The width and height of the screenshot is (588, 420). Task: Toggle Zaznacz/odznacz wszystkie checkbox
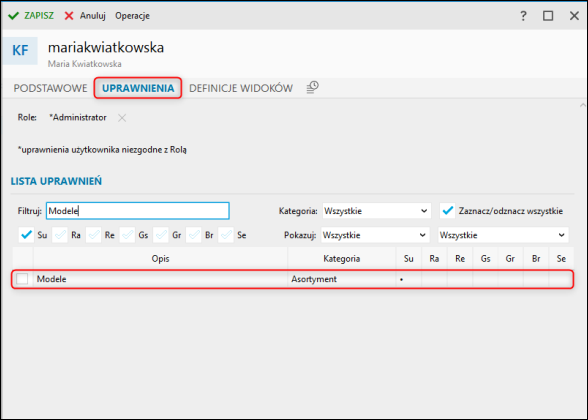[447, 211]
